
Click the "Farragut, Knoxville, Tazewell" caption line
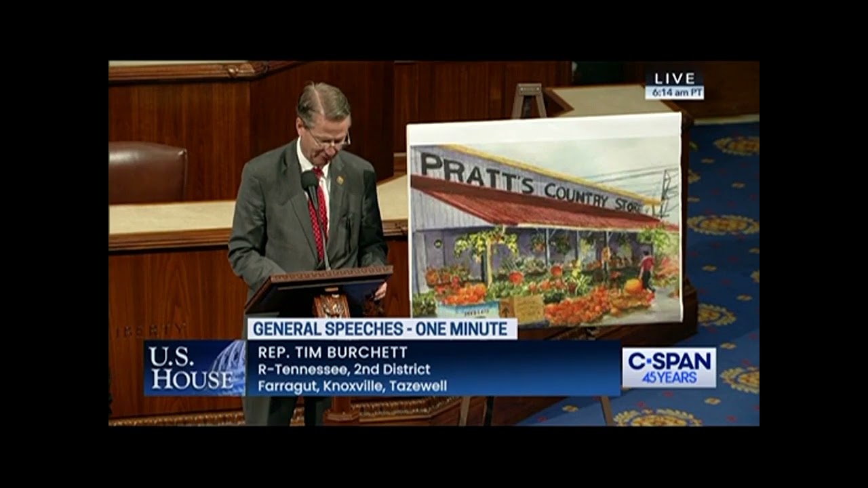(352, 387)
